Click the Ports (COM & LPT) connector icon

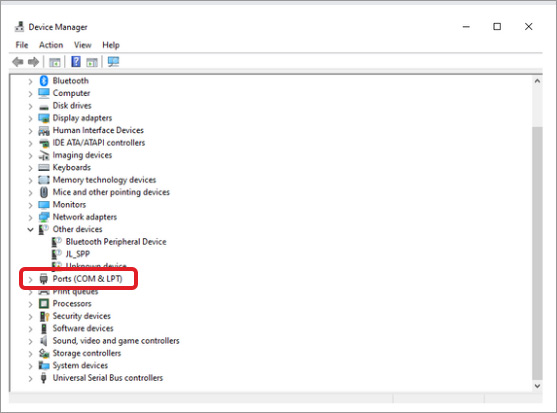coord(44,279)
